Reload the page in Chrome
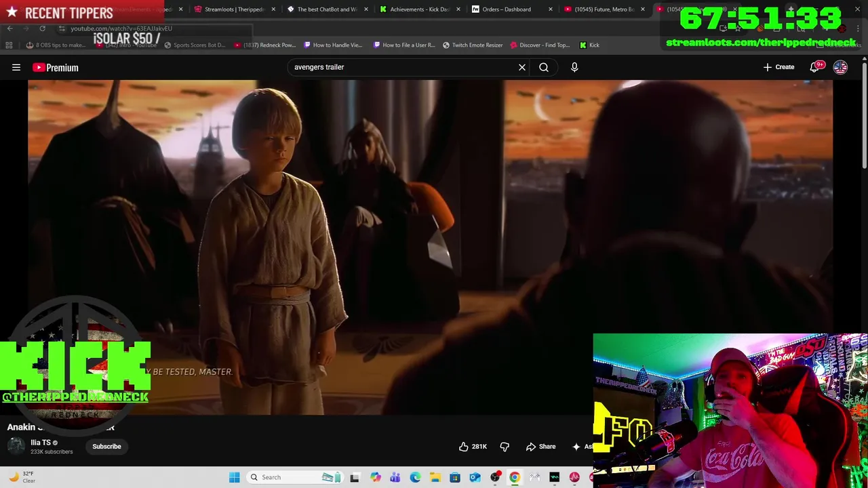The height and width of the screenshot is (488, 868). tap(42, 28)
